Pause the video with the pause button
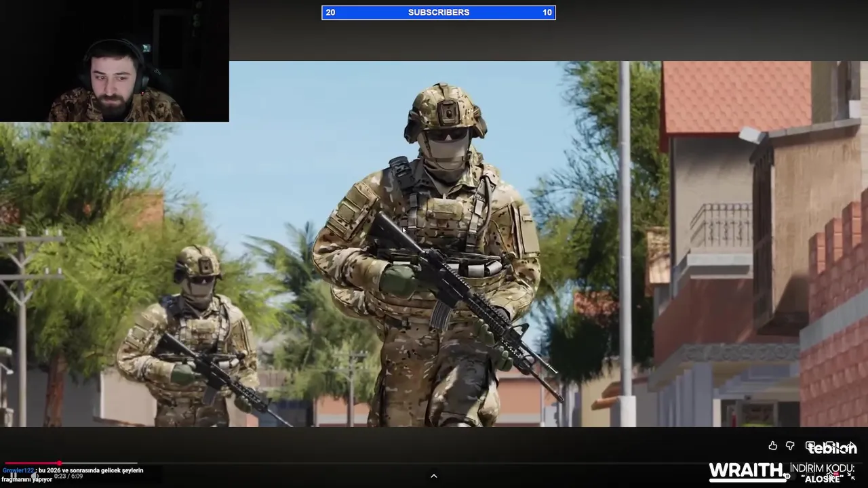Screen dimensions: 868x488 [x=14, y=476]
